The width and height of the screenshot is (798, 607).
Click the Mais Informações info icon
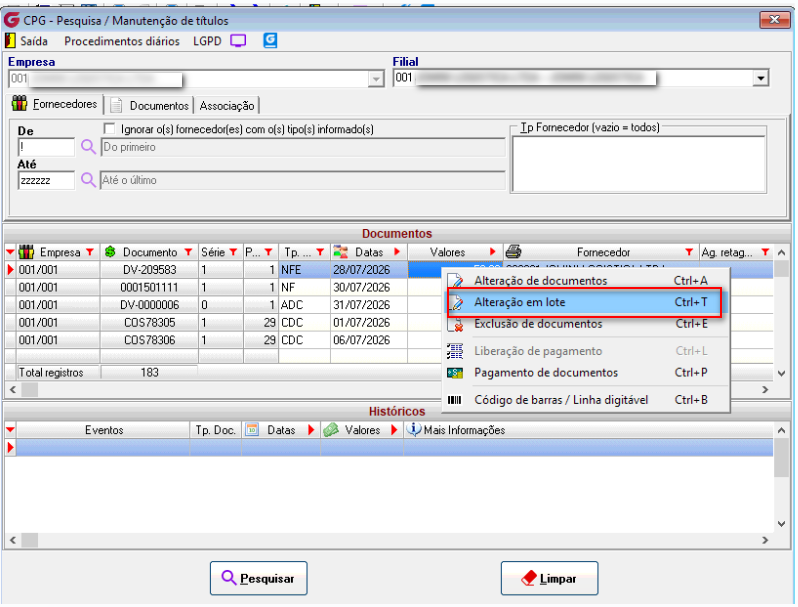pyautogui.click(x=414, y=429)
